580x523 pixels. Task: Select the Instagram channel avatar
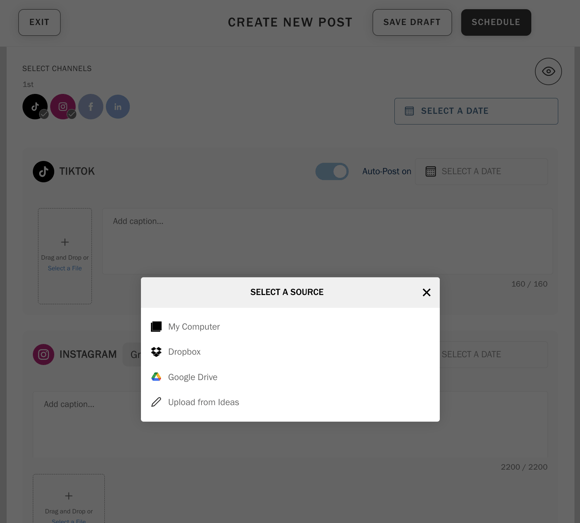(63, 107)
